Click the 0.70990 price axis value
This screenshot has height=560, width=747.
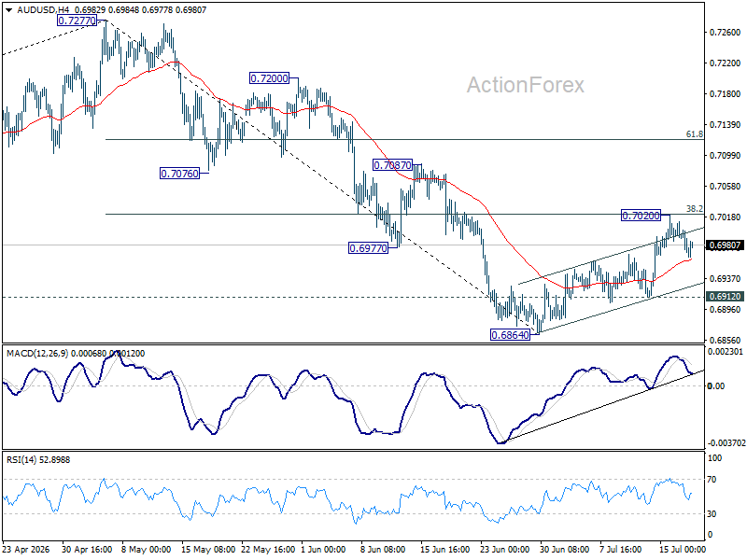pyautogui.click(x=726, y=155)
